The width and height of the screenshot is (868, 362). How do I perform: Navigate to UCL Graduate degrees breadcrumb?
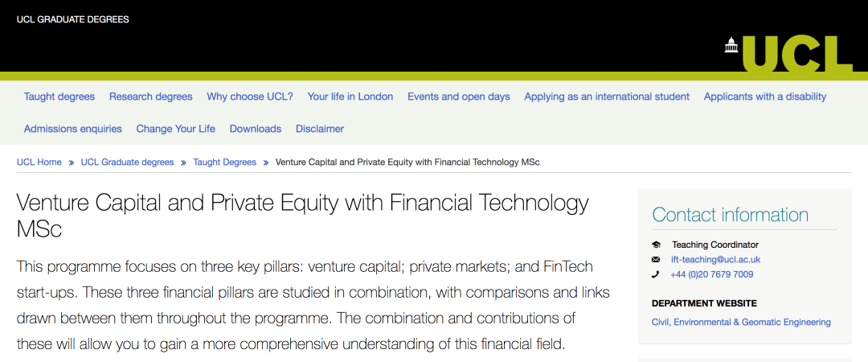127,162
